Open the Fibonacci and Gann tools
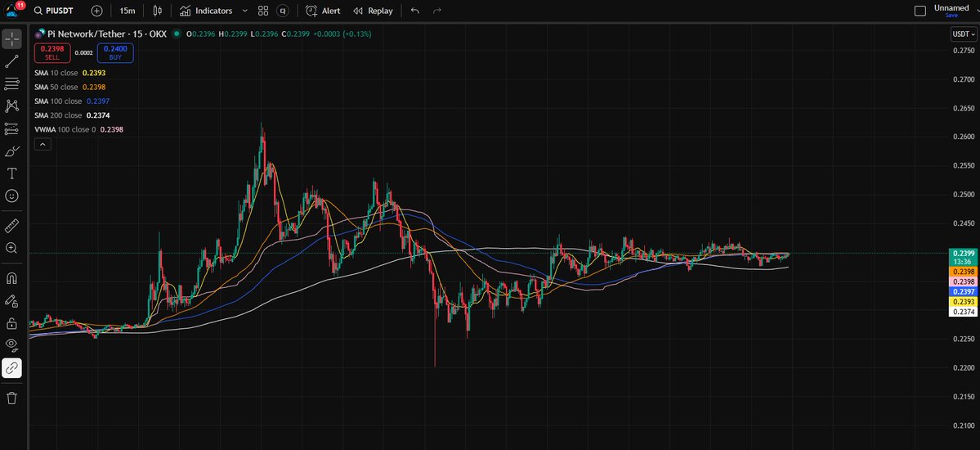Image resolution: width=980 pixels, height=450 pixels. coord(12,84)
